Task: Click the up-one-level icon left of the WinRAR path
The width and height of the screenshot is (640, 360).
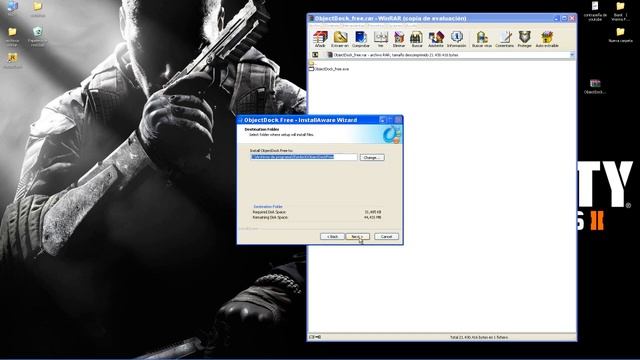Action: point(315,55)
